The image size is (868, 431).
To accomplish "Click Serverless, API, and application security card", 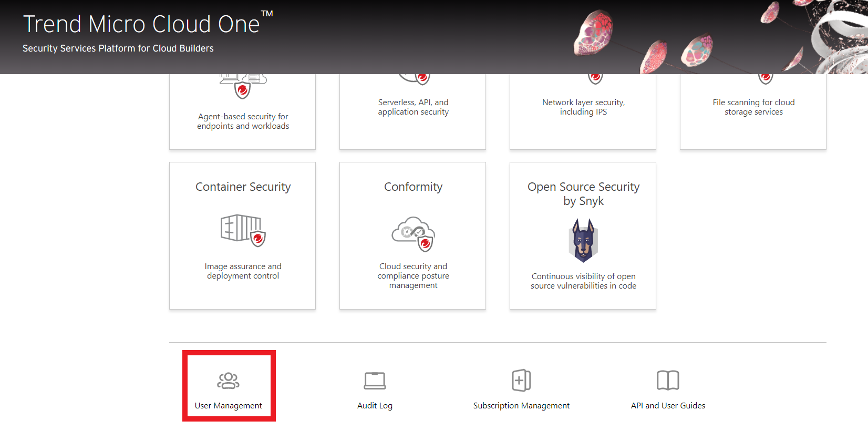I will (x=412, y=111).
